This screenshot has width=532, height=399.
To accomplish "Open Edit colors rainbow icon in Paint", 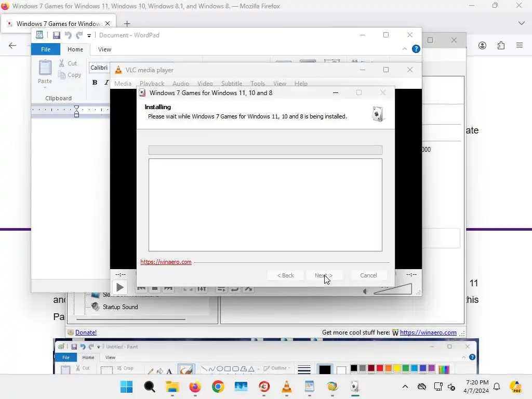I will [444, 369].
